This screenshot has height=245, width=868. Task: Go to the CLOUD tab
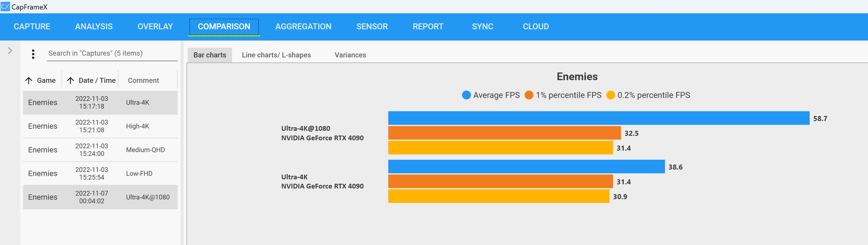coord(536,27)
